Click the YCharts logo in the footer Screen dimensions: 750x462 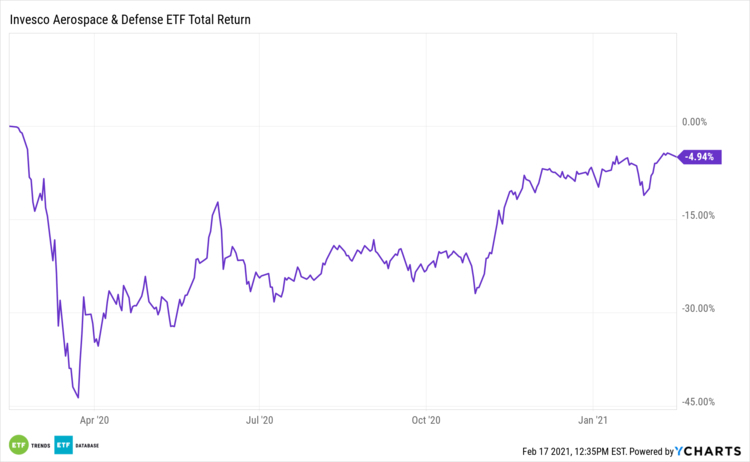(709, 451)
